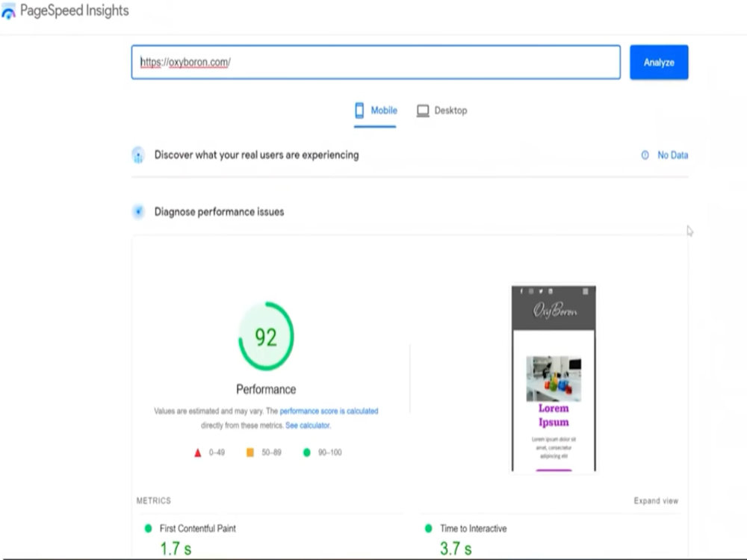Click the First Contentful Paint label

pyautogui.click(x=198, y=529)
